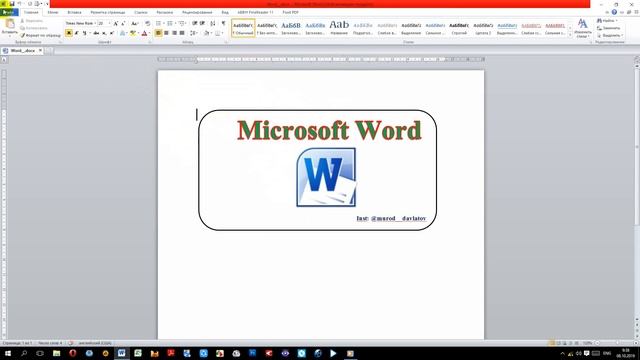Viewport: 640px width, 360px height.
Task: Switch to the Вставка (Insert) ribbon tab
Action: (x=74, y=12)
